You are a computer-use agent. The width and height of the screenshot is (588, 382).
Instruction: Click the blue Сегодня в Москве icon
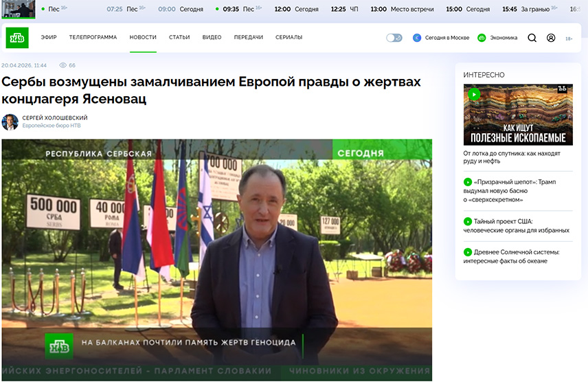[417, 38]
